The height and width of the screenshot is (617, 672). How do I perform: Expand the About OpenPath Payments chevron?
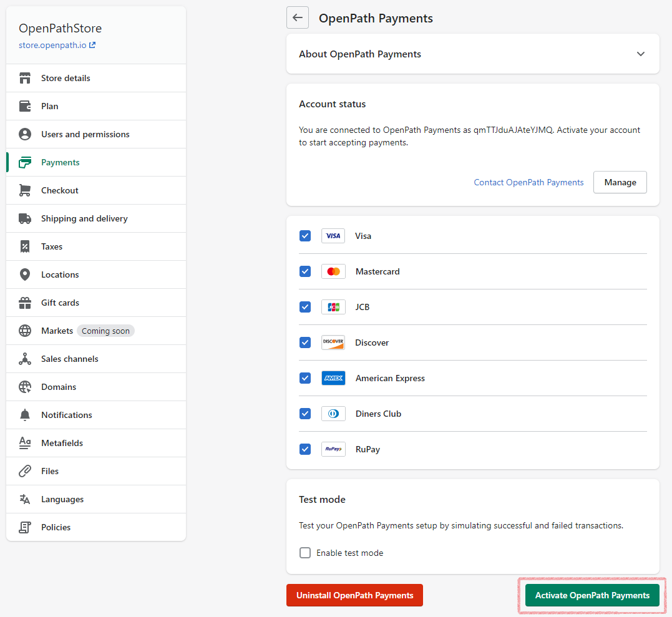(x=640, y=54)
